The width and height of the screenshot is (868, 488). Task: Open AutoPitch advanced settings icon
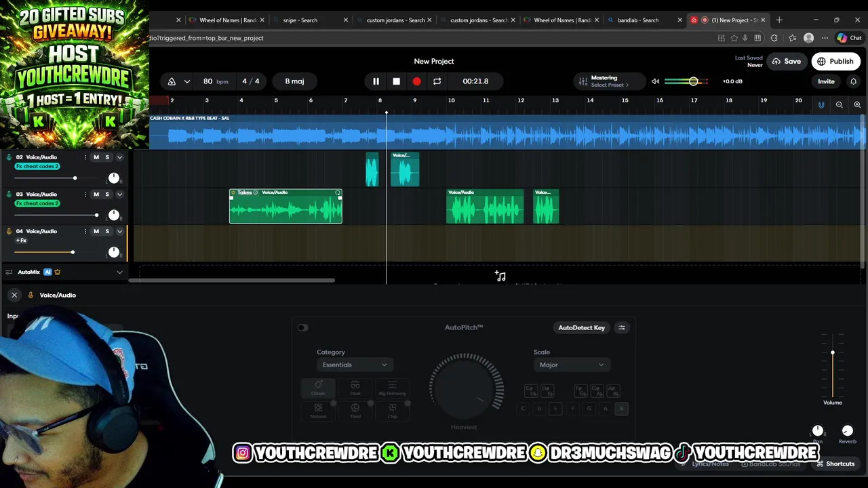pos(622,328)
